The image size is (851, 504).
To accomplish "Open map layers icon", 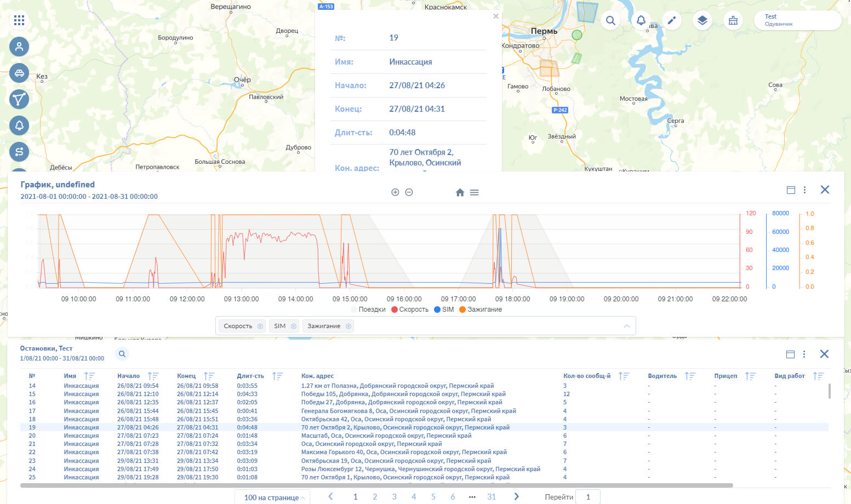I will click(x=702, y=21).
